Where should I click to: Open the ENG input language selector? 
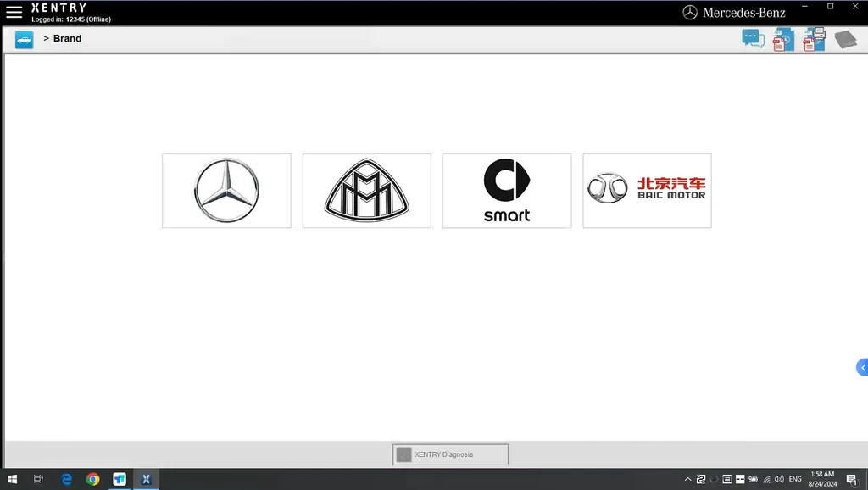(x=795, y=479)
